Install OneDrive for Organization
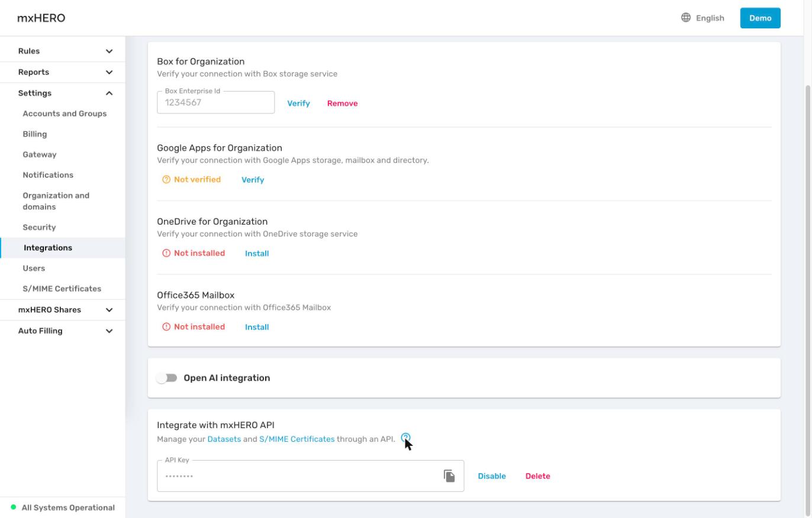Viewport: 812px width, 518px height. [x=257, y=253]
